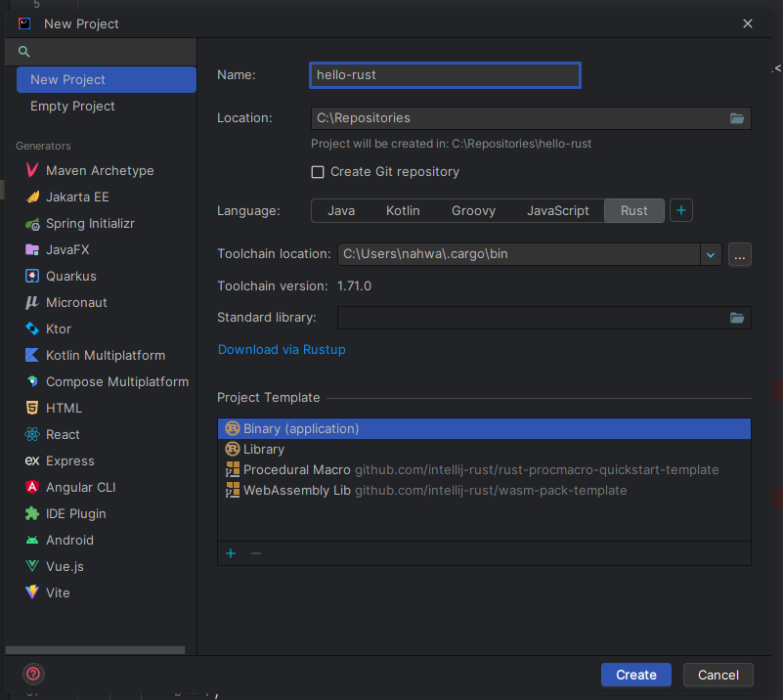Image resolution: width=783 pixels, height=700 pixels.
Task: Click the Spring Initializr icon
Action: [32, 223]
